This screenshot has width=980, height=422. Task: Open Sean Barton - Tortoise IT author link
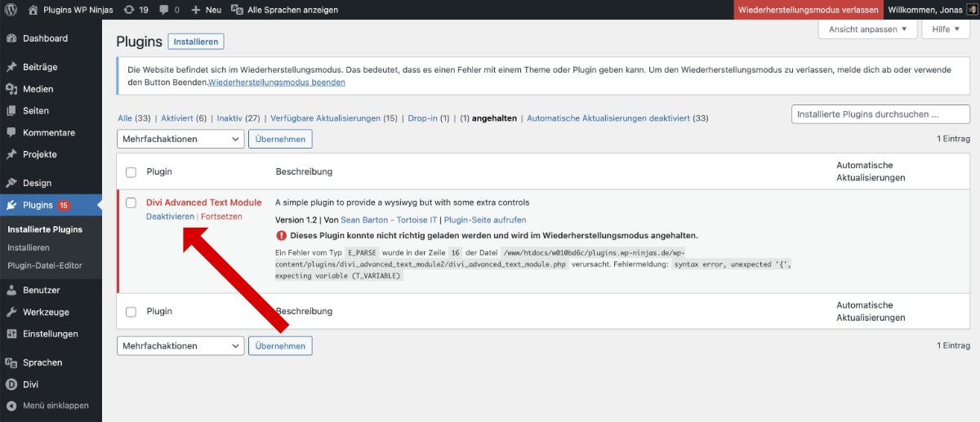pyautogui.click(x=389, y=220)
